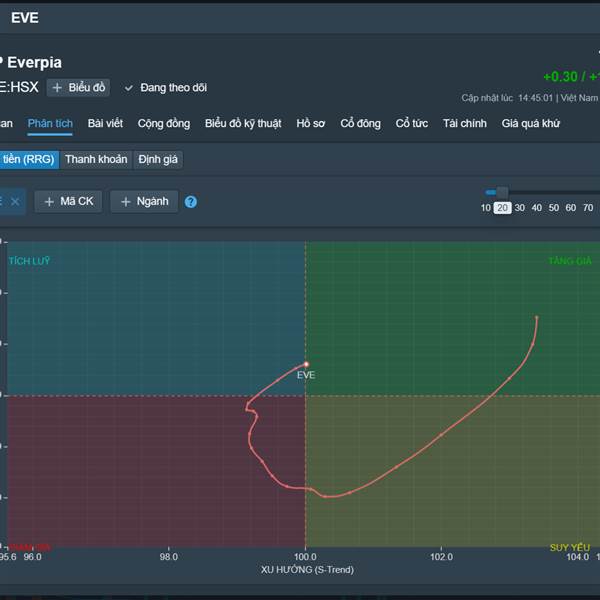Click the Cập nhật lúc 14:45:01 timestamp

coord(507,98)
